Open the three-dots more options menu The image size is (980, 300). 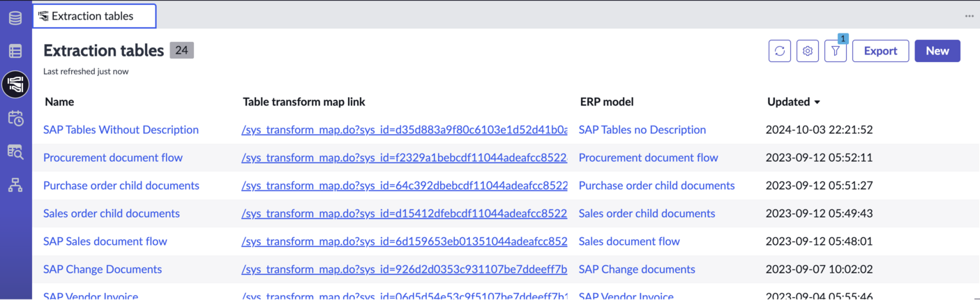coord(970,16)
